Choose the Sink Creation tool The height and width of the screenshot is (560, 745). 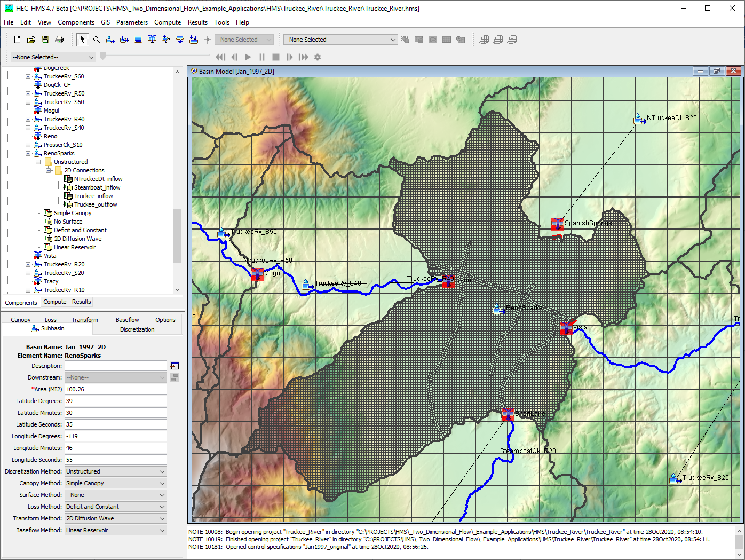click(x=194, y=40)
